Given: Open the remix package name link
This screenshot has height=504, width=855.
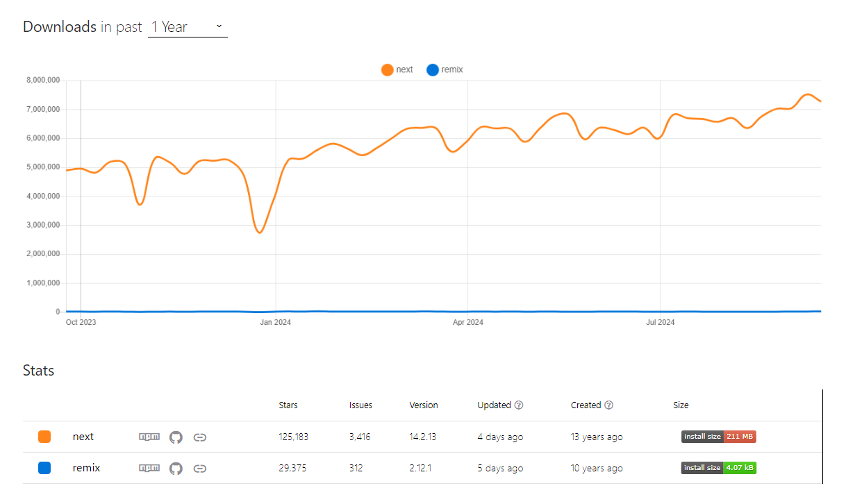Looking at the screenshot, I should [x=87, y=468].
